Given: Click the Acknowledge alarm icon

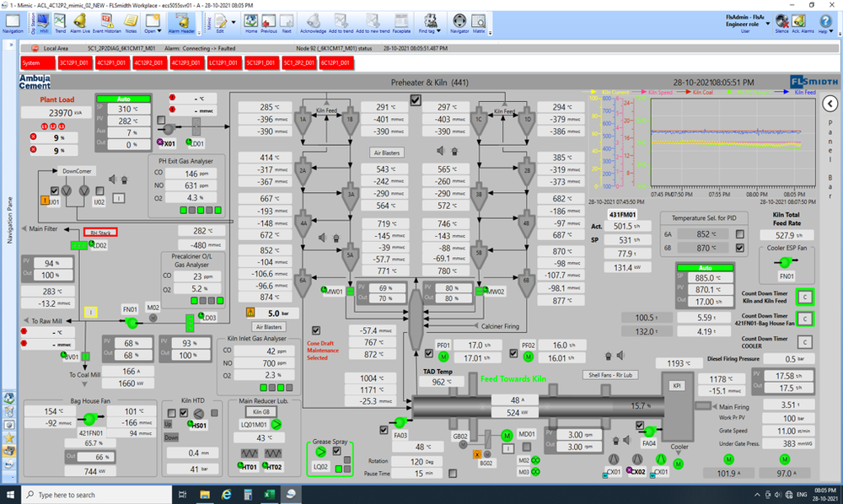Looking at the screenshot, I should coord(314,22).
